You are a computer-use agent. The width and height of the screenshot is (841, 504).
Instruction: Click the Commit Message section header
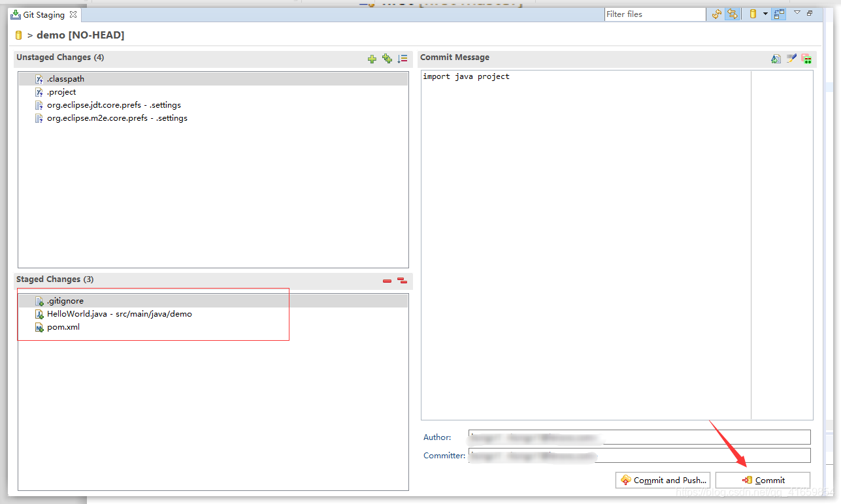(x=455, y=57)
